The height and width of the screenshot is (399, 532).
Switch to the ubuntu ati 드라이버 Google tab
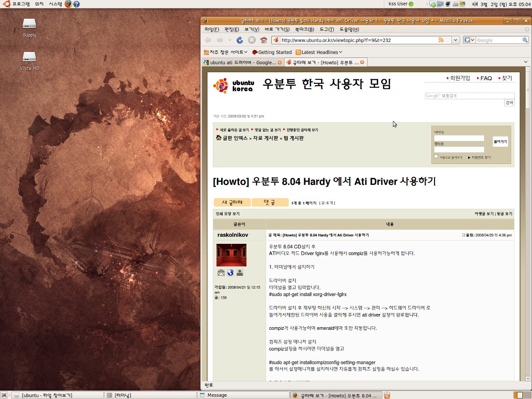point(243,63)
